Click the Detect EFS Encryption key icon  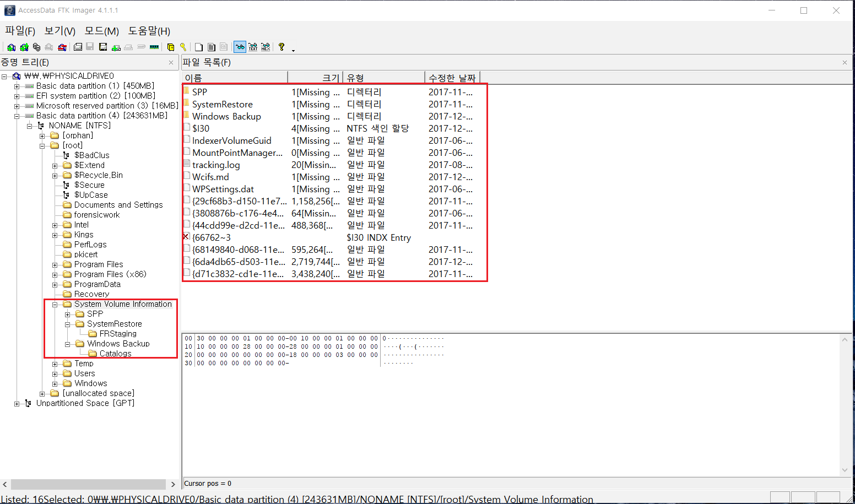click(x=183, y=47)
